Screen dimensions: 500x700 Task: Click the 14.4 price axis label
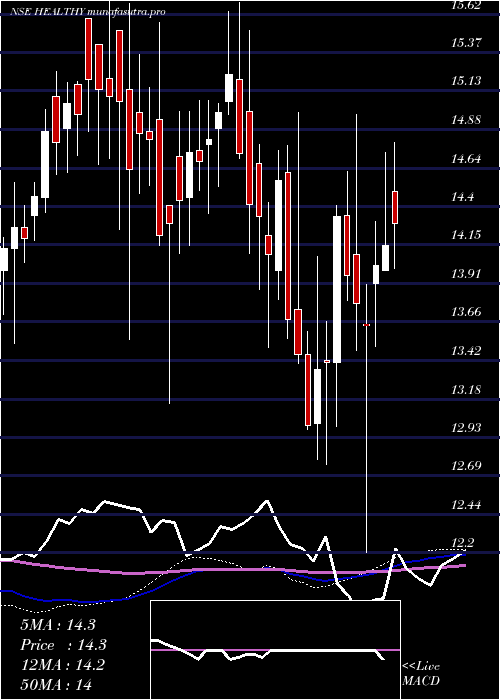point(463,197)
